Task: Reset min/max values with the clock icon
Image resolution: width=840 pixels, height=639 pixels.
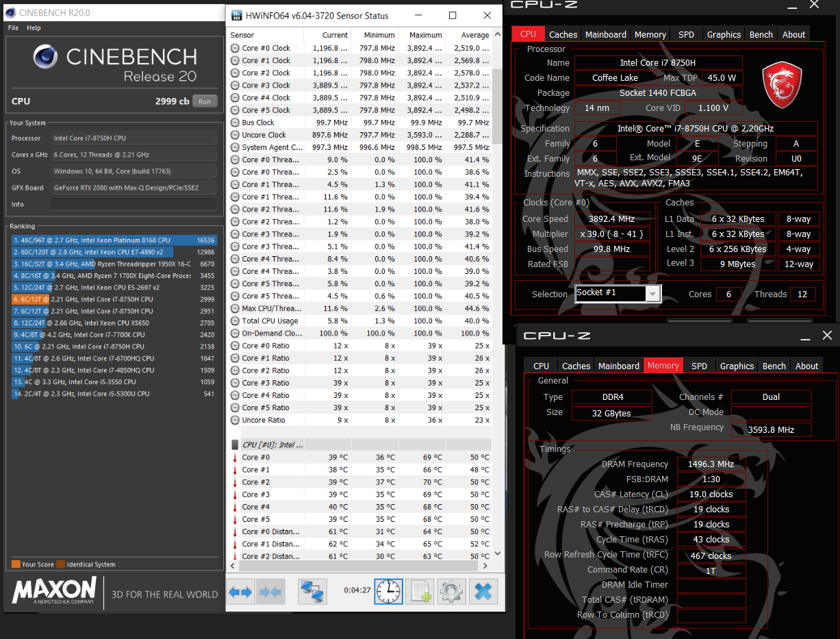Action: point(388,591)
